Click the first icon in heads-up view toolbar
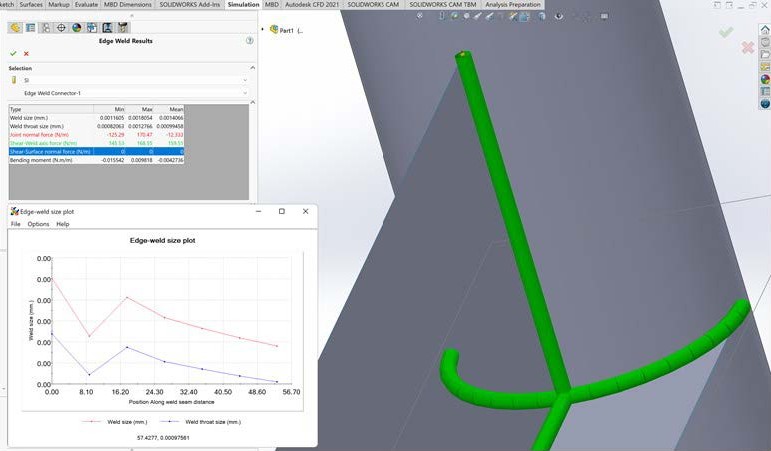Image resolution: width=771 pixels, height=451 pixels. pyautogui.click(x=419, y=16)
